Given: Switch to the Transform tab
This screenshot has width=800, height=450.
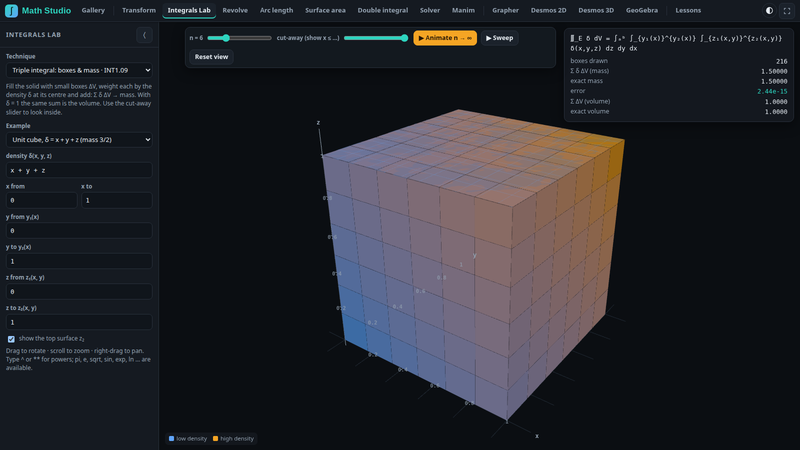Looking at the screenshot, I should point(139,10).
